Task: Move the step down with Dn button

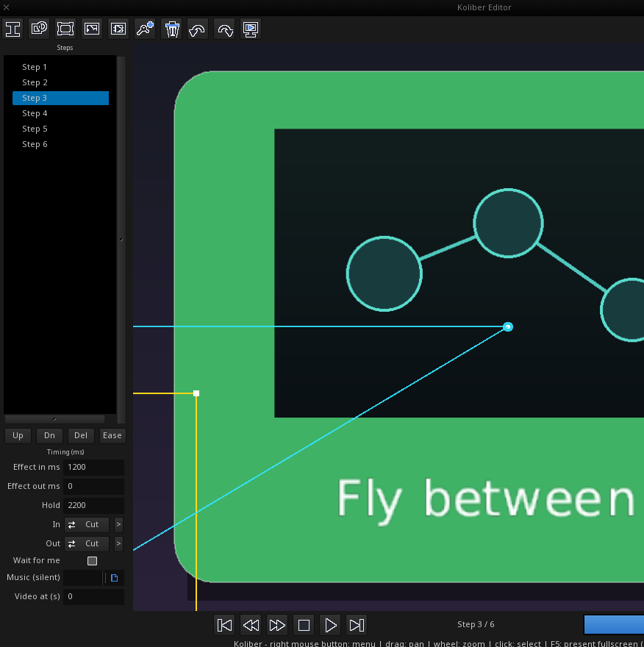Action: [49, 435]
